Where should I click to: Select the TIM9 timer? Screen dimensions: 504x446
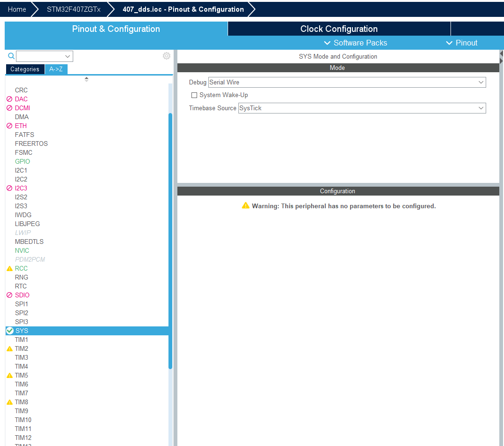[x=22, y=411]
